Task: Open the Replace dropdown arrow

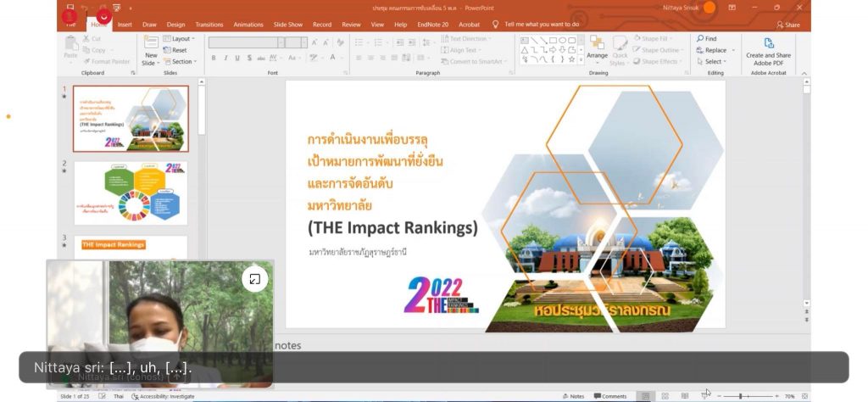Action: 733,50
